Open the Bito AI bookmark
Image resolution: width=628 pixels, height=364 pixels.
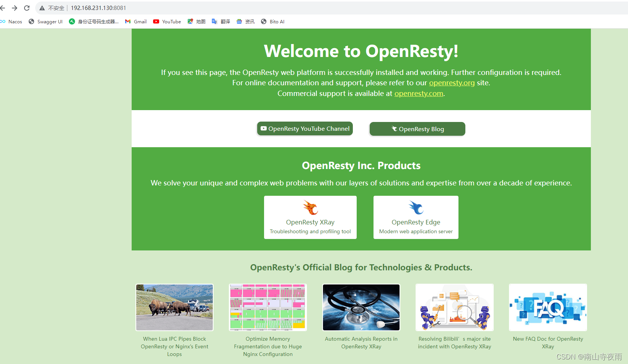click(x=273, y=22)
